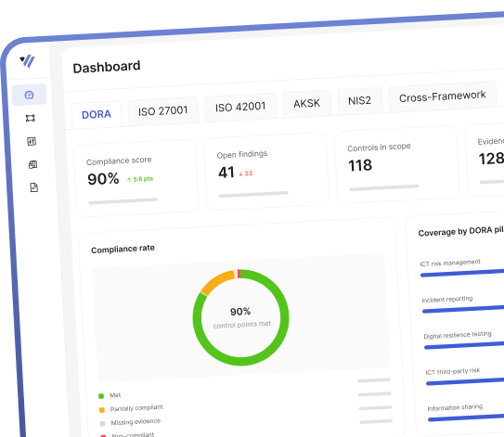Click the Coverage by DORA pillar heading
The image size is (504, 437).
(x=461, y=231)
